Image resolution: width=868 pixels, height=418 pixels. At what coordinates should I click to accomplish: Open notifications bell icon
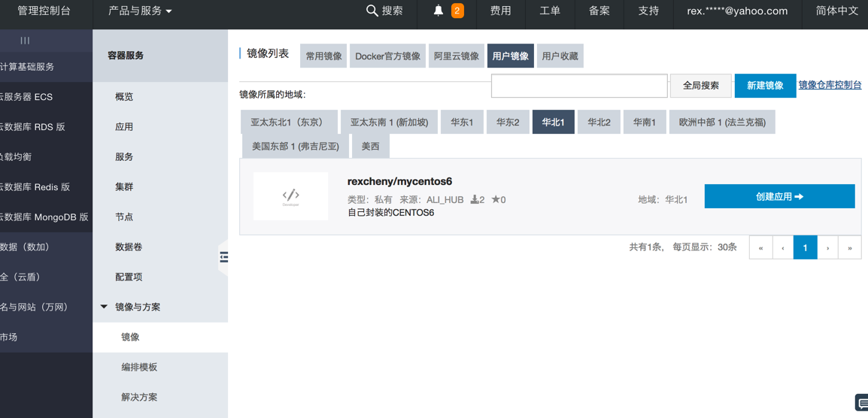coord(439,11)
